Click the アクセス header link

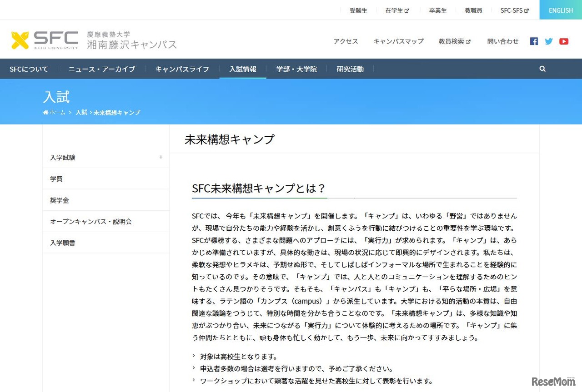[346, 41]
